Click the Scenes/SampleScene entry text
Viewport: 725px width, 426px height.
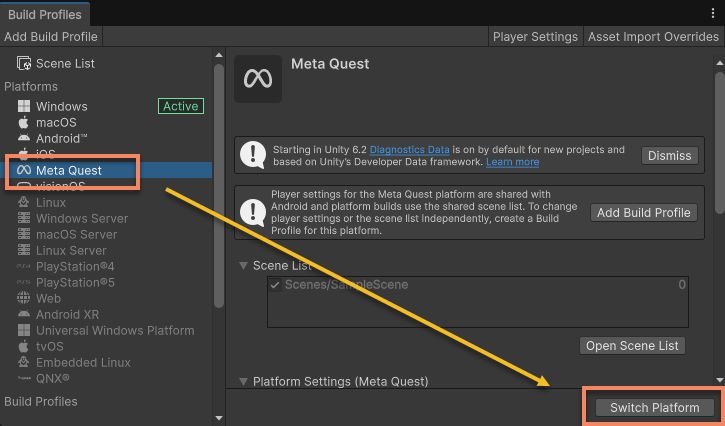346,284
